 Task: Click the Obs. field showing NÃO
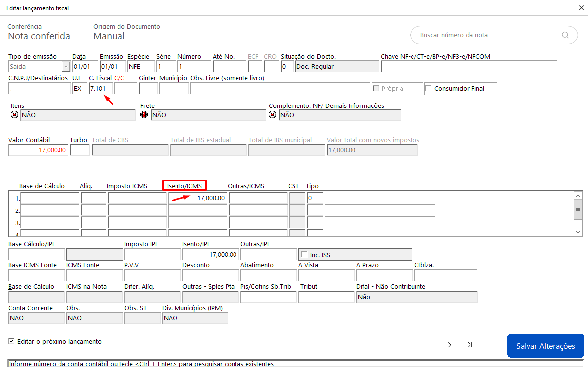click(95, 318)
